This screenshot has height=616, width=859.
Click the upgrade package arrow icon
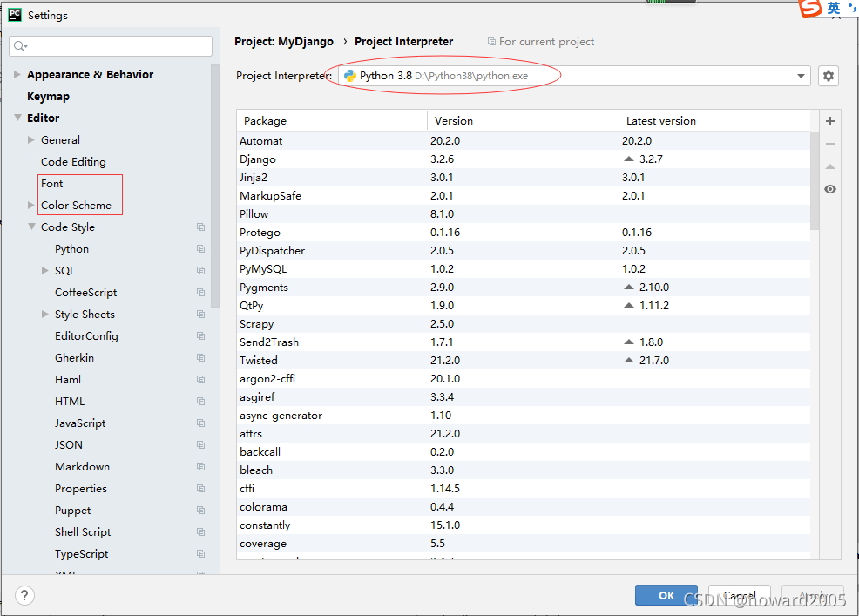tap(830, 166)
